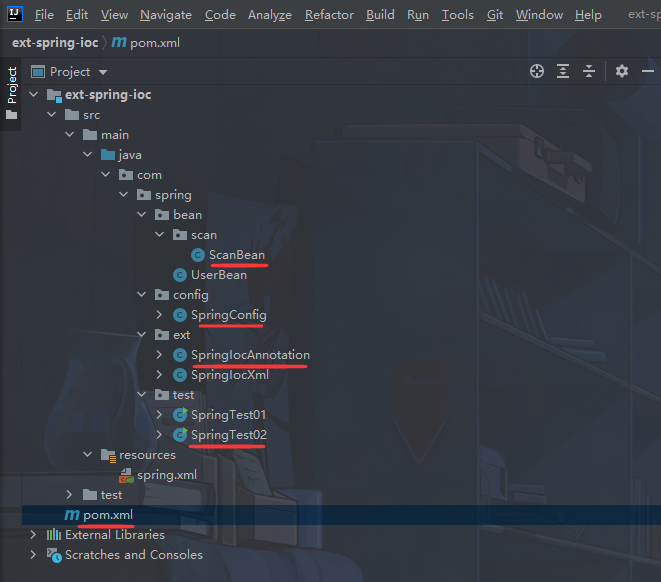
Task: Click the SpringTest02 runnable class icon
Action: coord(180,435)
